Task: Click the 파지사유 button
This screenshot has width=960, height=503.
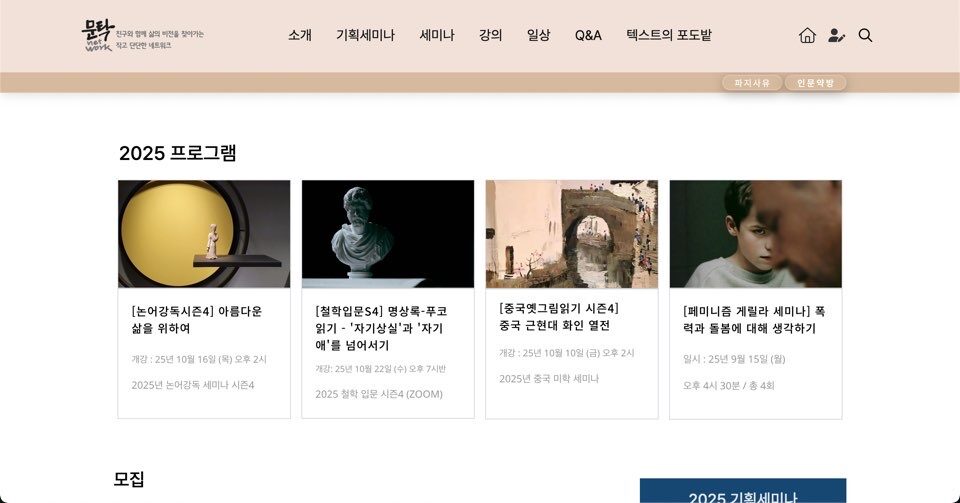Action: (752, 83)
